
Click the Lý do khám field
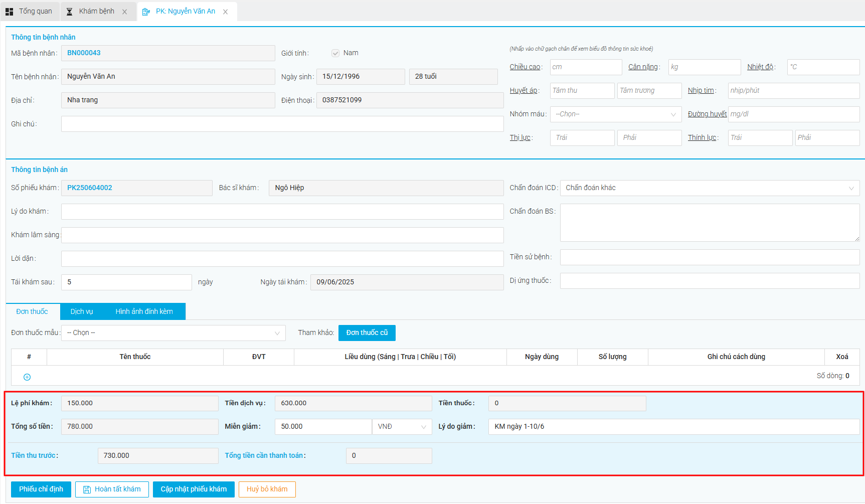tap(282, 212)
